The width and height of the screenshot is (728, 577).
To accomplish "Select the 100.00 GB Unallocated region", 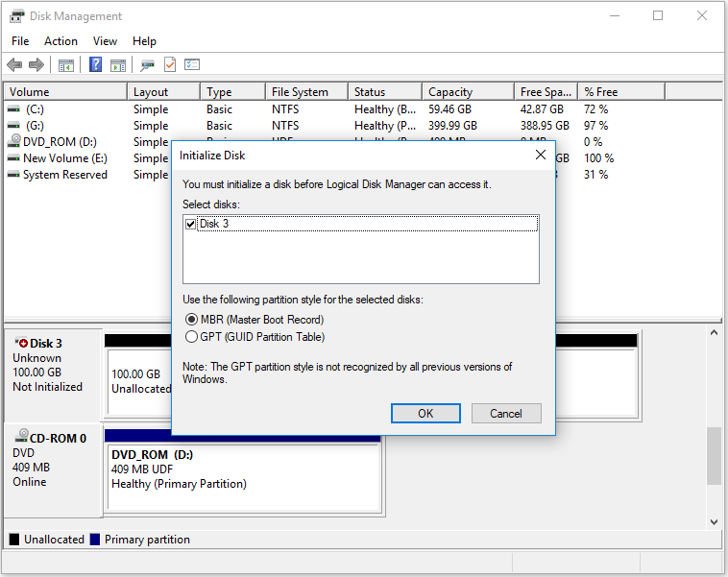I will coord(141,381).
